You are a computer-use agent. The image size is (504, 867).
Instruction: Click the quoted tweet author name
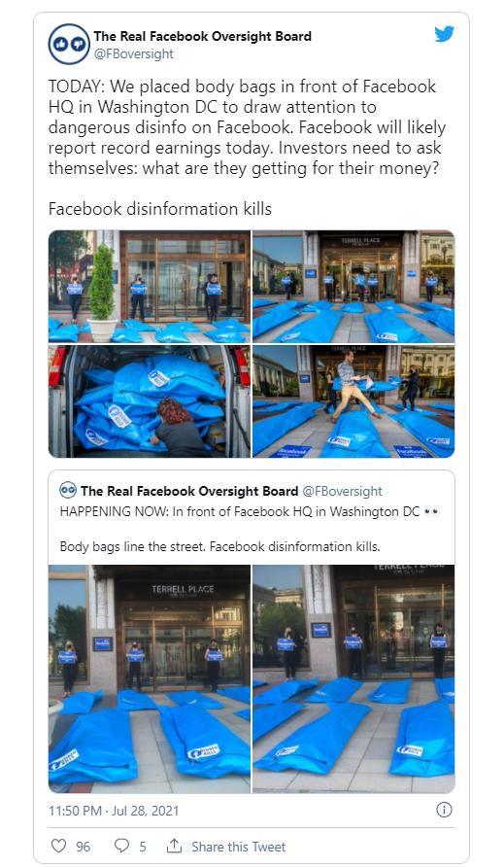point(189,491)
